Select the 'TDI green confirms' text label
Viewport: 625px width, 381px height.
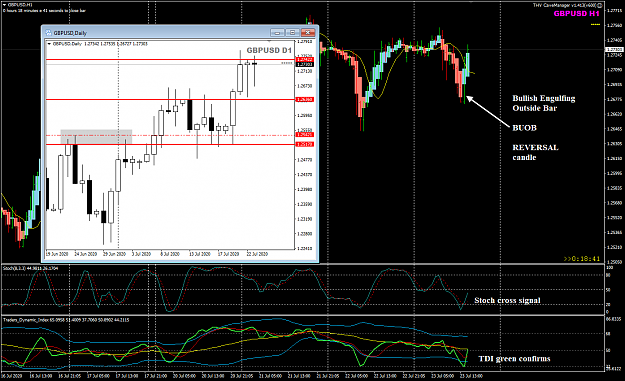(x=514, y=359)
